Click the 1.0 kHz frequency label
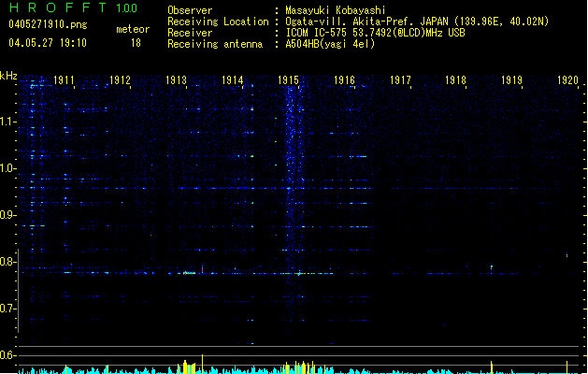The image size is (588, 374). pos(8,168)
